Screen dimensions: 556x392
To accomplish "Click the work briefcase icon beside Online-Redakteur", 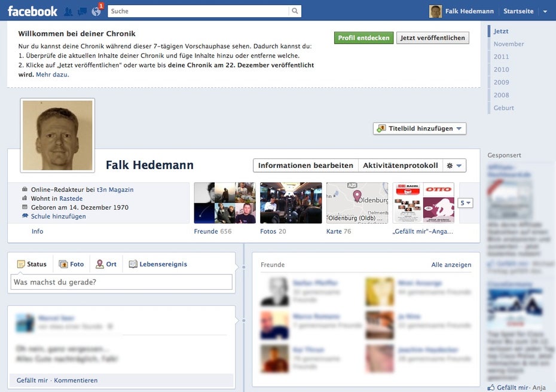I will click(25, 189).
